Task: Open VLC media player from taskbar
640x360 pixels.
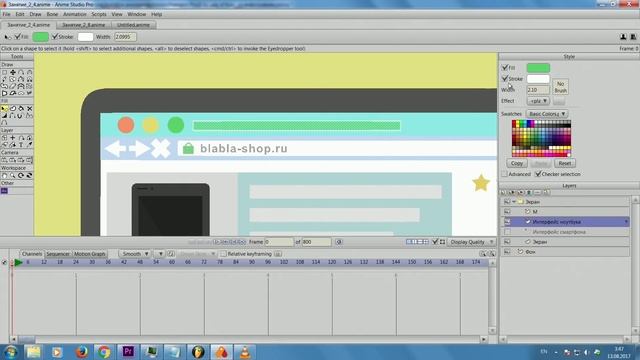Action: pos(244,352)
